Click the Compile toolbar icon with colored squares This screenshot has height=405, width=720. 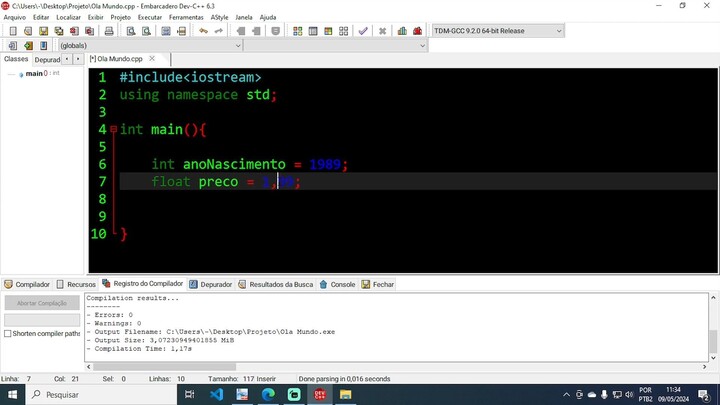(x=298, y=31)
